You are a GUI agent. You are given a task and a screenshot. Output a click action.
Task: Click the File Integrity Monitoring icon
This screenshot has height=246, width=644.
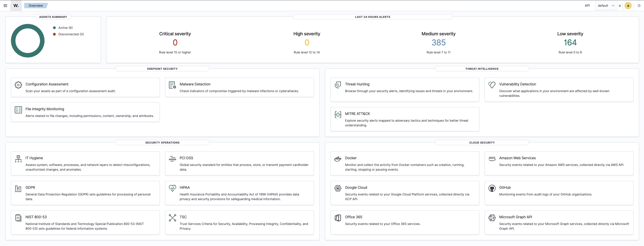(18, 110)
